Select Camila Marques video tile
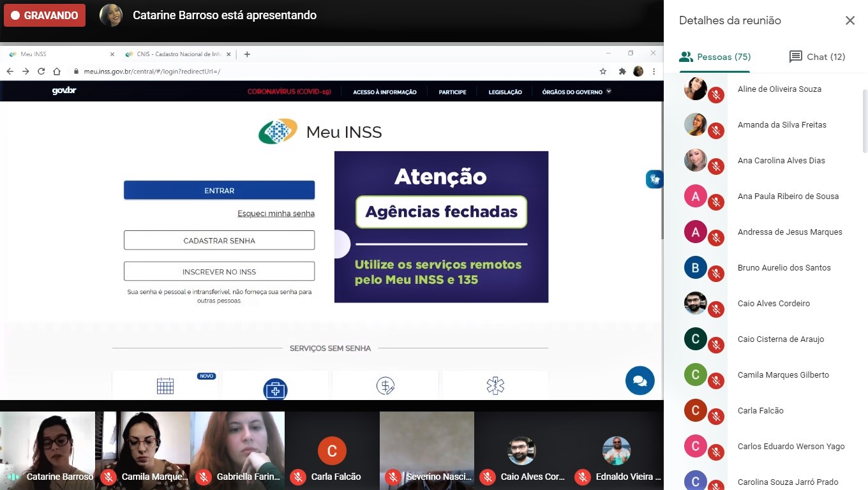 142,450
